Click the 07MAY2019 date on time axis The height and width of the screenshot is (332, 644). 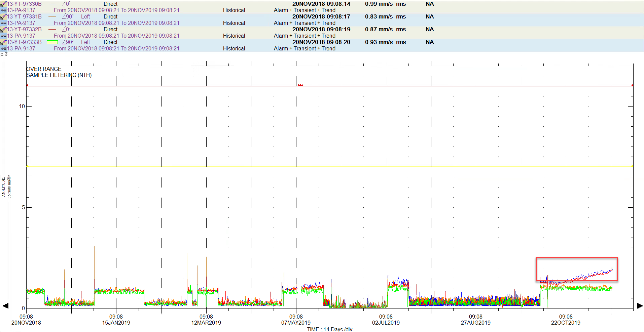tap(296, 323)
